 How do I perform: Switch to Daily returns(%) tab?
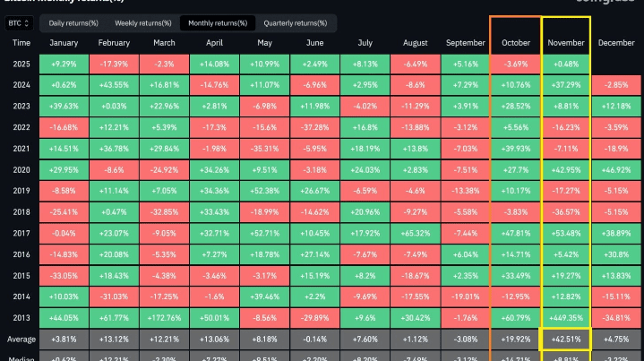73,23
